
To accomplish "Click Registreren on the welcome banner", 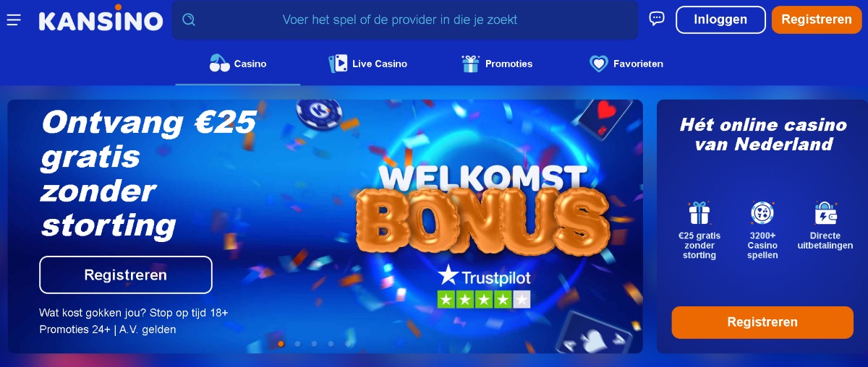I will (x=126, y=275).
